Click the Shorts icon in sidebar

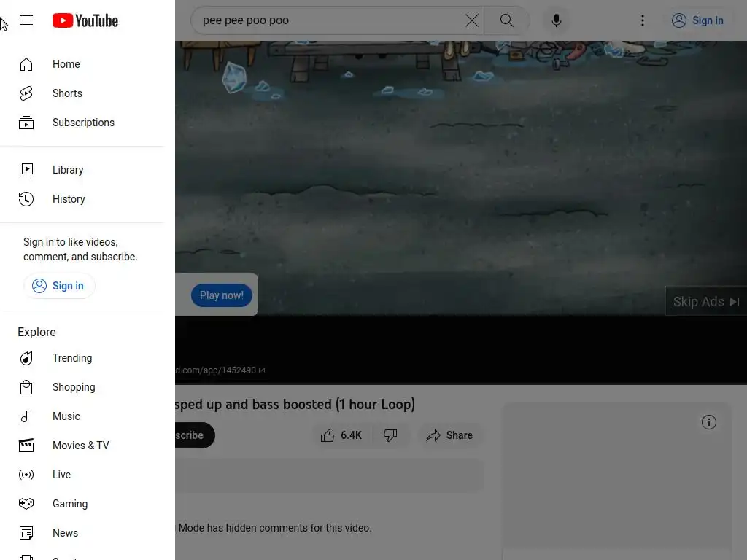click(x=26, y=93)
